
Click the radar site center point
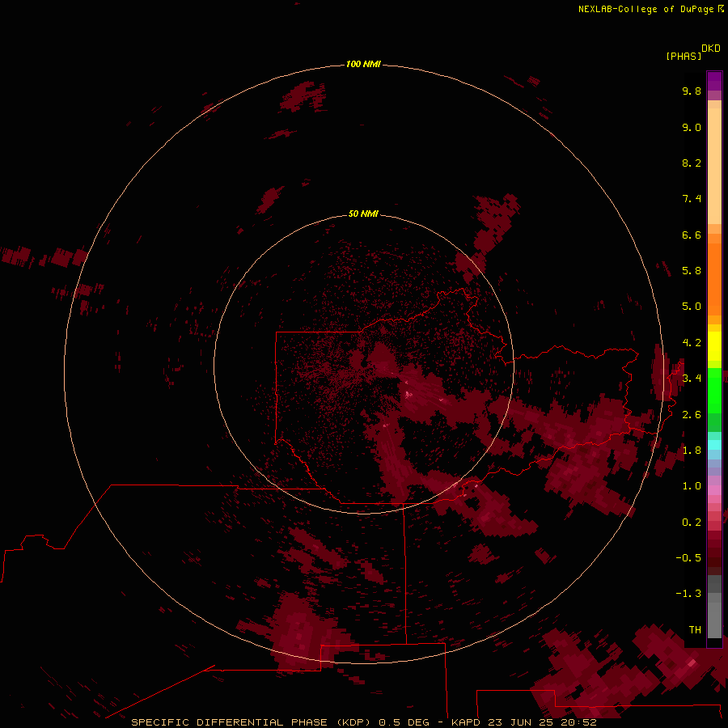pyautogui.click(x=363, y=364)
